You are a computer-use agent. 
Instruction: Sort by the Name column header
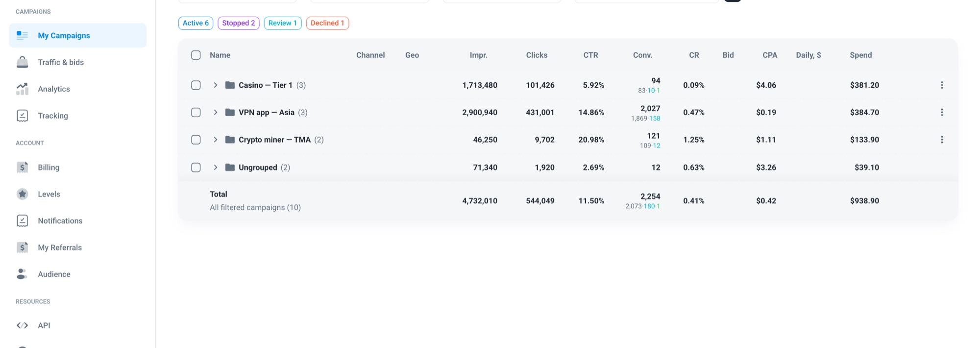(x=220, y=55)
